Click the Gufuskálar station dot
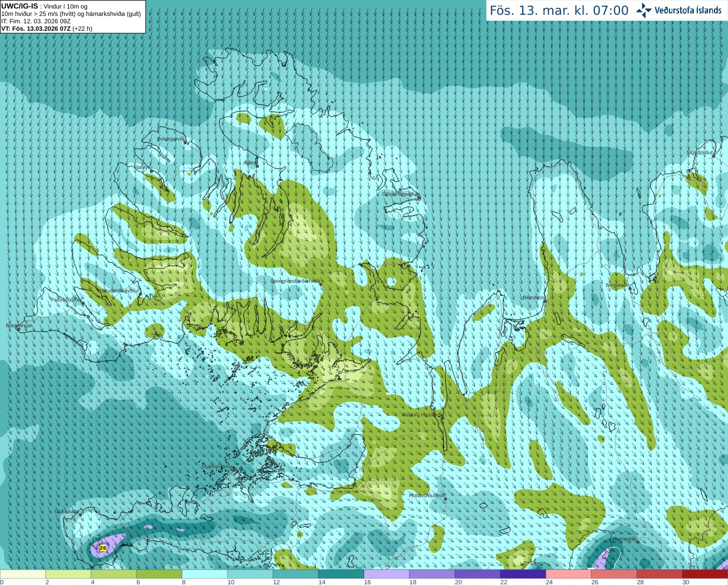The image size is (728, 586). 80,515
